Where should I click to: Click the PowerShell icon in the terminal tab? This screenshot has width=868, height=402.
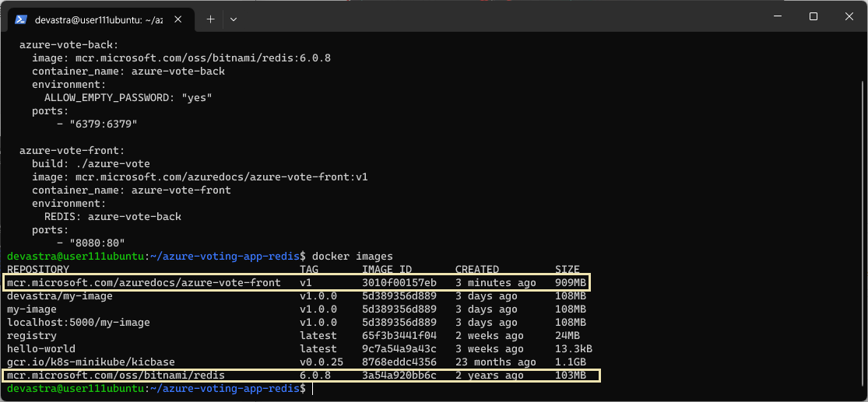20,19
